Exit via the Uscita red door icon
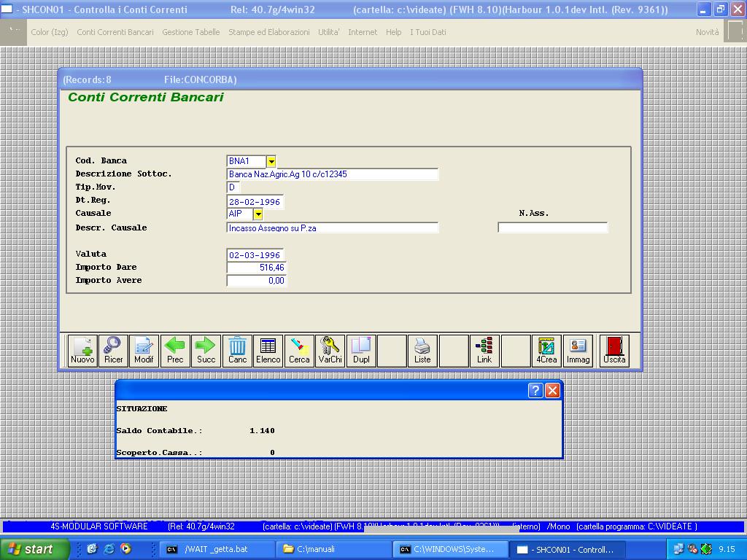Image resolution: width=747 pixels, height=560 pixels. pos(614,351)
